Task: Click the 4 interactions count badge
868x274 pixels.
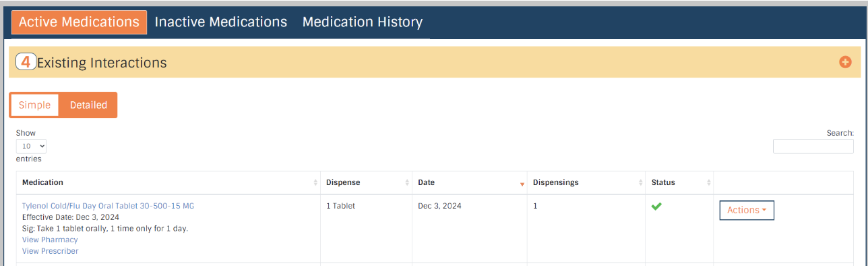Action: point(26,62)
